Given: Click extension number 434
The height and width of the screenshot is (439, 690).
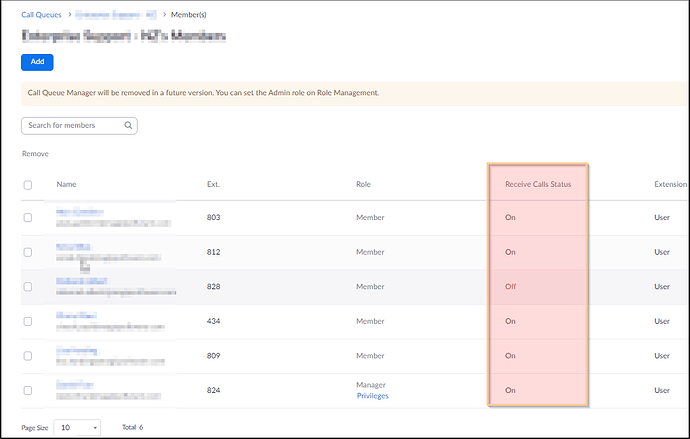Looking at the screenshot, I should pyautogui.click(x=213, y=321).
